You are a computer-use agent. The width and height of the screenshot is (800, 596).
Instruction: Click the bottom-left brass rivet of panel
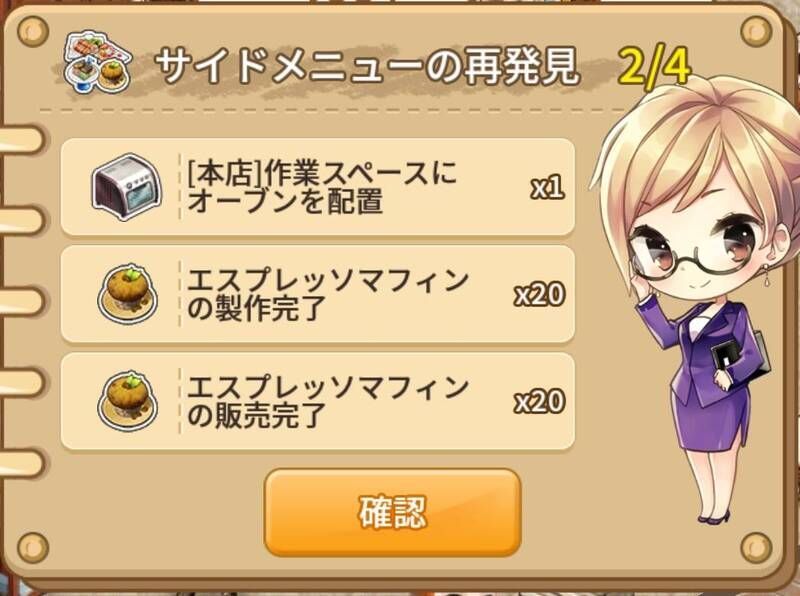point(33,548)
